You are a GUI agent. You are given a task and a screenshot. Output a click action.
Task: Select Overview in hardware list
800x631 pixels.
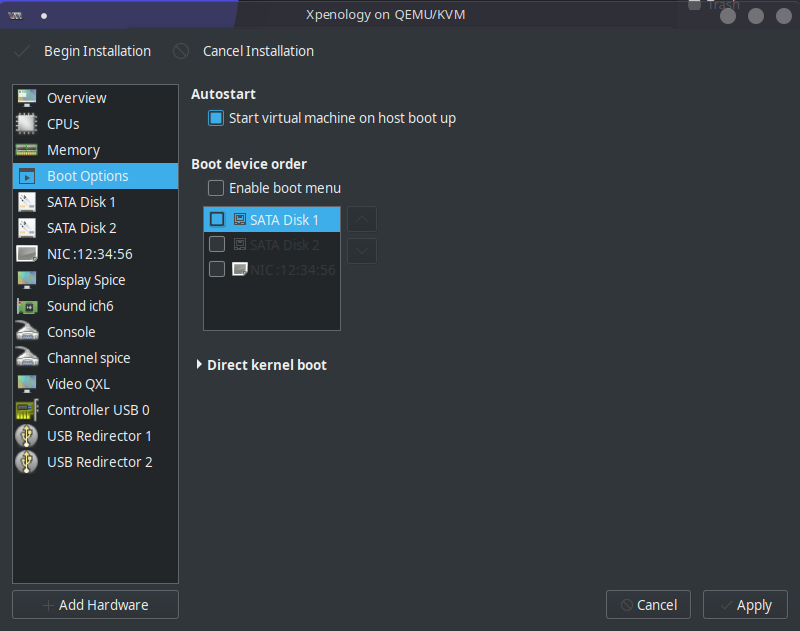[95, 97]
